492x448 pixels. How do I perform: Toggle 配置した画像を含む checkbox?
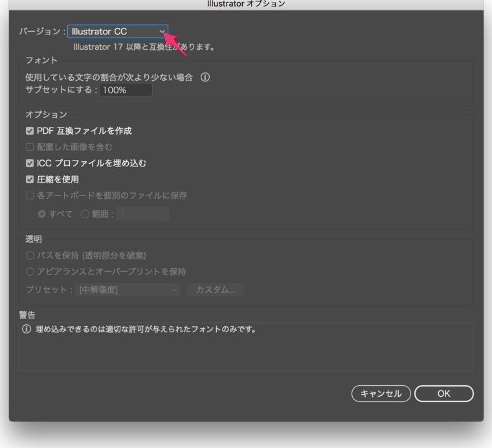click(30, 147)
